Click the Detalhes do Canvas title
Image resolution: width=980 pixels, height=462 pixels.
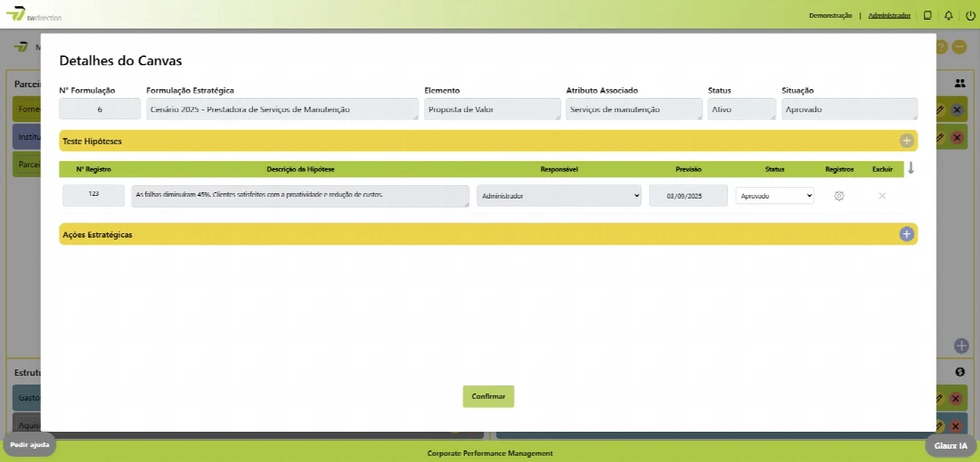pos(120,61)
